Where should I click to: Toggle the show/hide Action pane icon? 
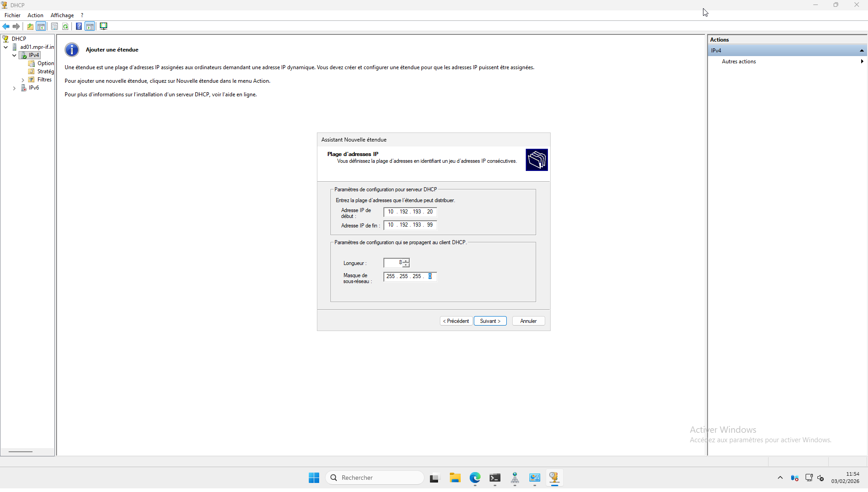tap(90, 26)
